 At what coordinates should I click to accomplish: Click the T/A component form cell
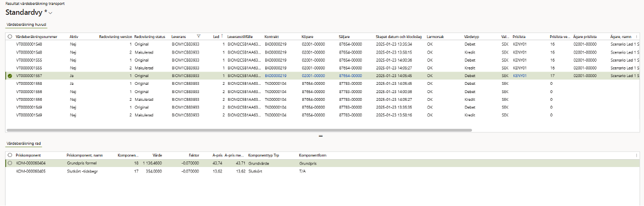(x=303, y=171)
